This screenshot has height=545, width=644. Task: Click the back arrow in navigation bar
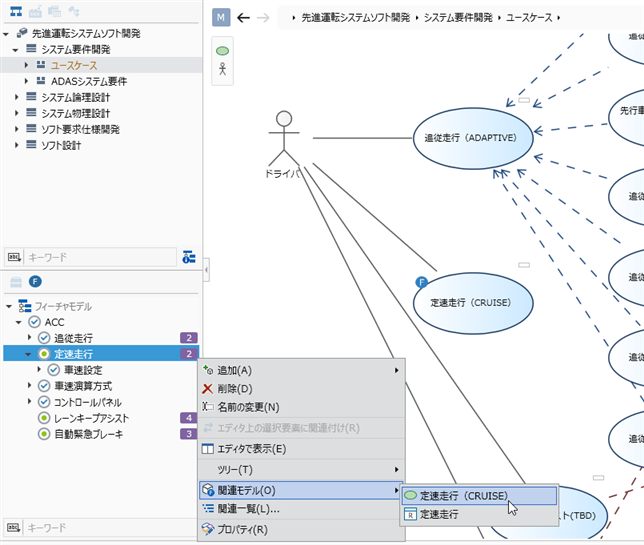[244, 18]
